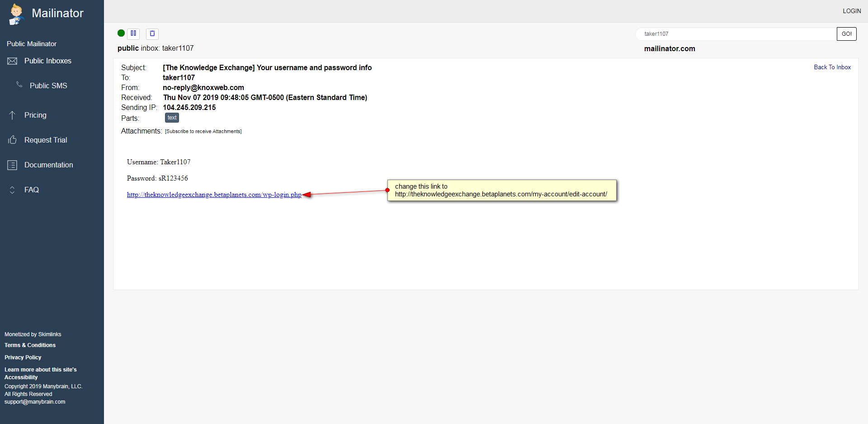
Task: Click the support@manybrain.com email address
Action: click(x=35, y=402)
